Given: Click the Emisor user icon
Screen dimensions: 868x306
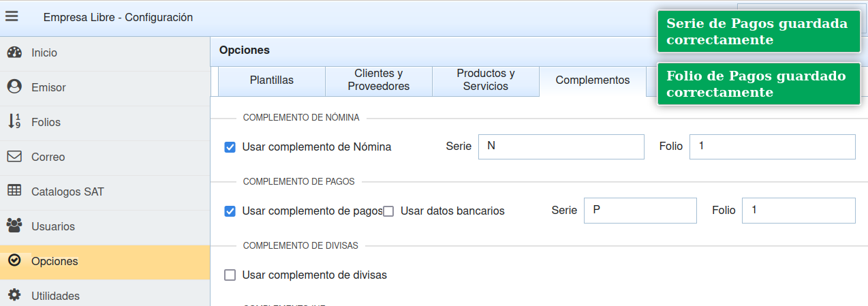Looking at the screenshot, I should [14, 87].
